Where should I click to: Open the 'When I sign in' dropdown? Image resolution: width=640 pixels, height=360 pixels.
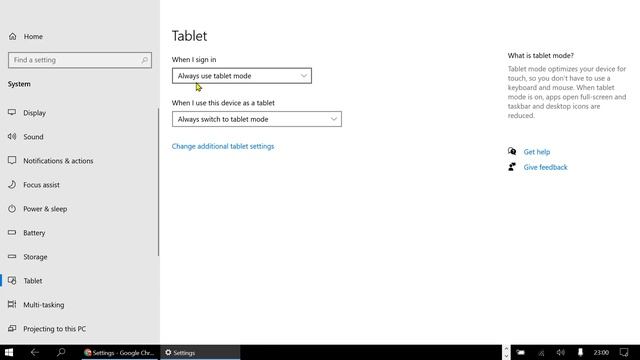(x=242, y=76)
